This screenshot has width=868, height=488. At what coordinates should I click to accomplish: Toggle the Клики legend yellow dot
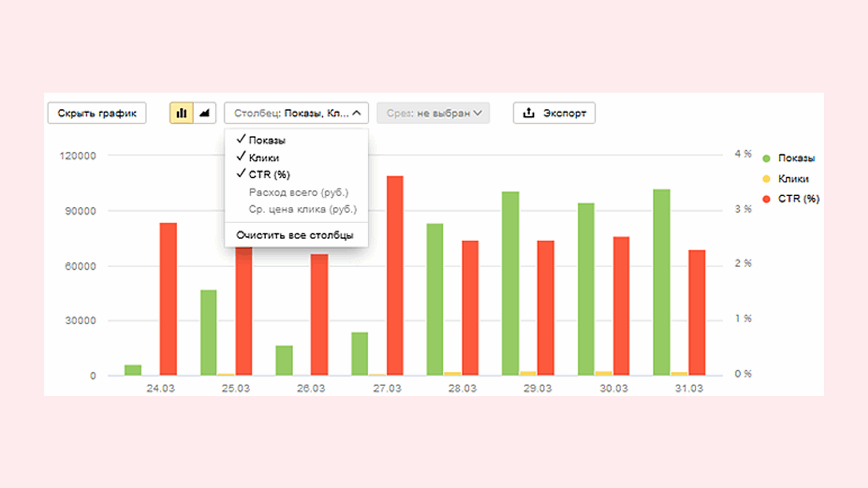pos(766,179)
